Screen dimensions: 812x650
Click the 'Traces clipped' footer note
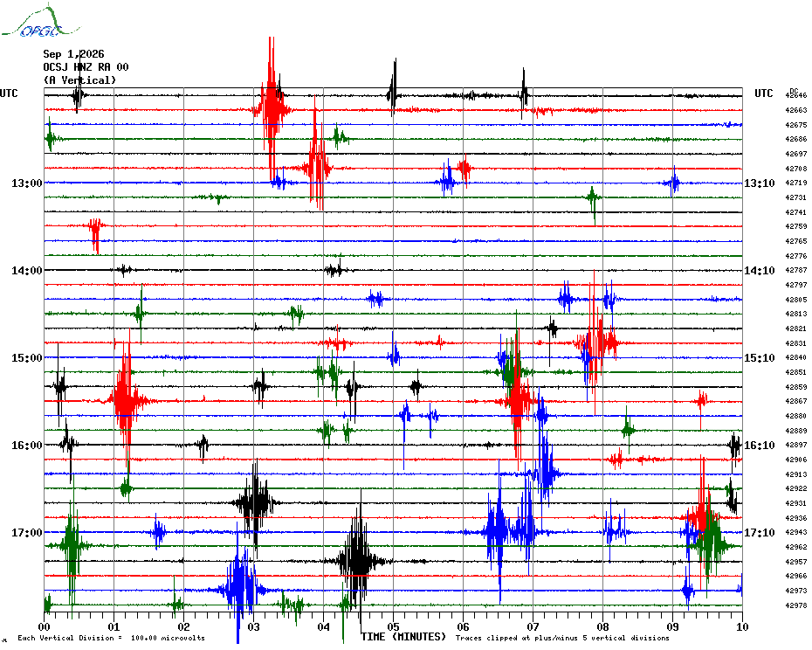(562, 638)
